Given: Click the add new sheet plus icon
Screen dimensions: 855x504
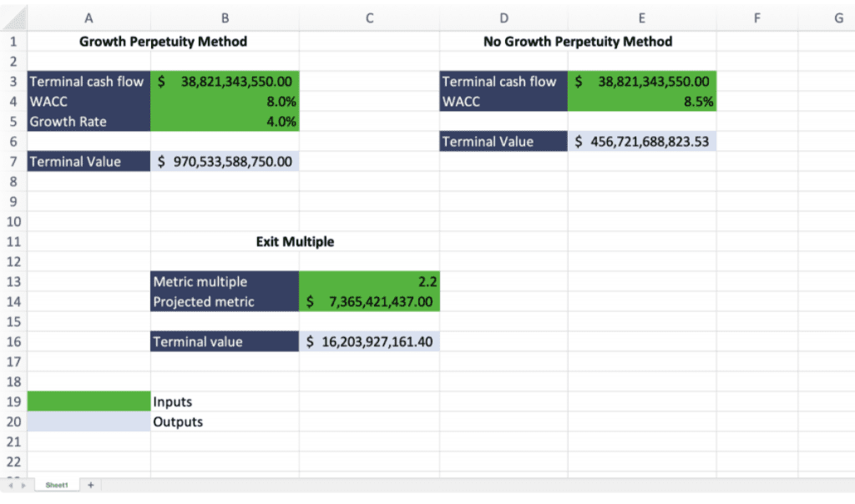Looking at the screenshot, I should [89, 484].
